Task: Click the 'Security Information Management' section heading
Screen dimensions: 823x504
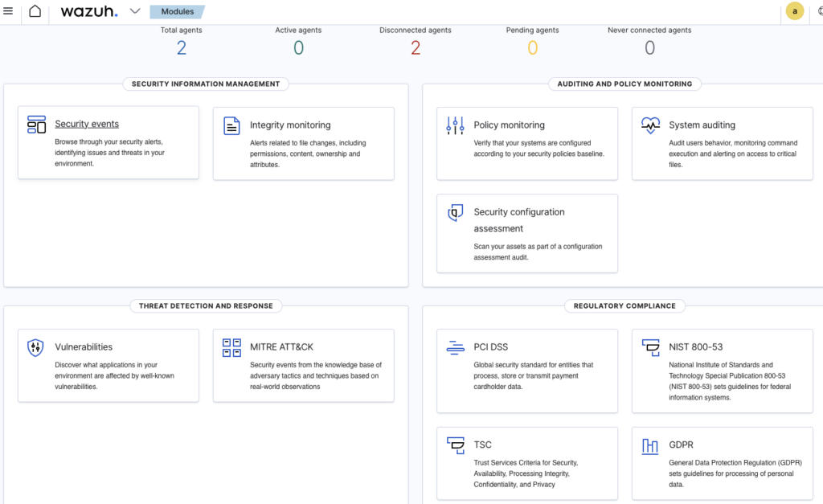Action: 206,84
